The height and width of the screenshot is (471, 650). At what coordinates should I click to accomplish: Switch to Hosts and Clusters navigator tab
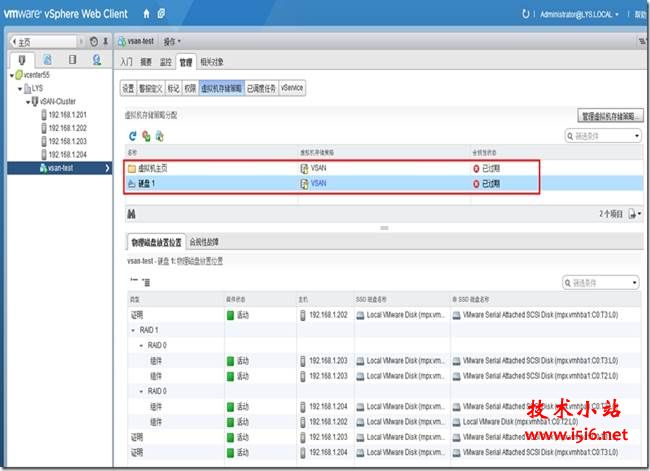click(22, 61)
